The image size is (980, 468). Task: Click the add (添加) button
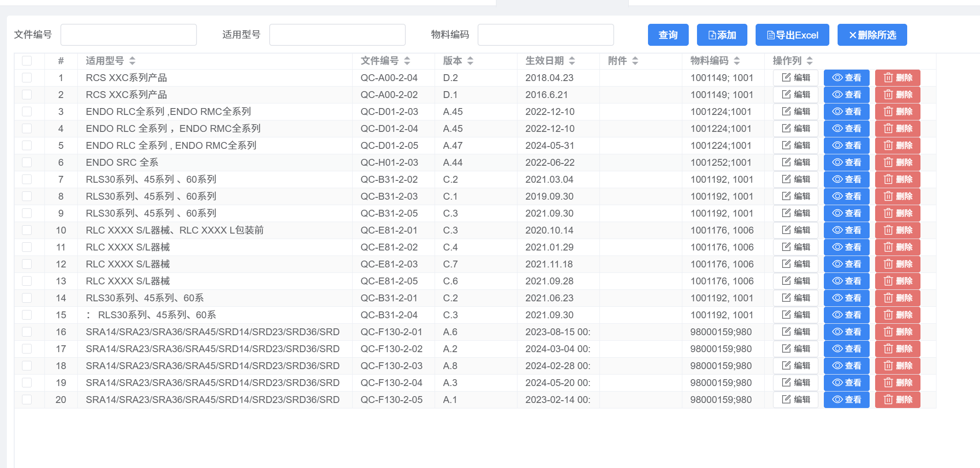coord(722,35)
